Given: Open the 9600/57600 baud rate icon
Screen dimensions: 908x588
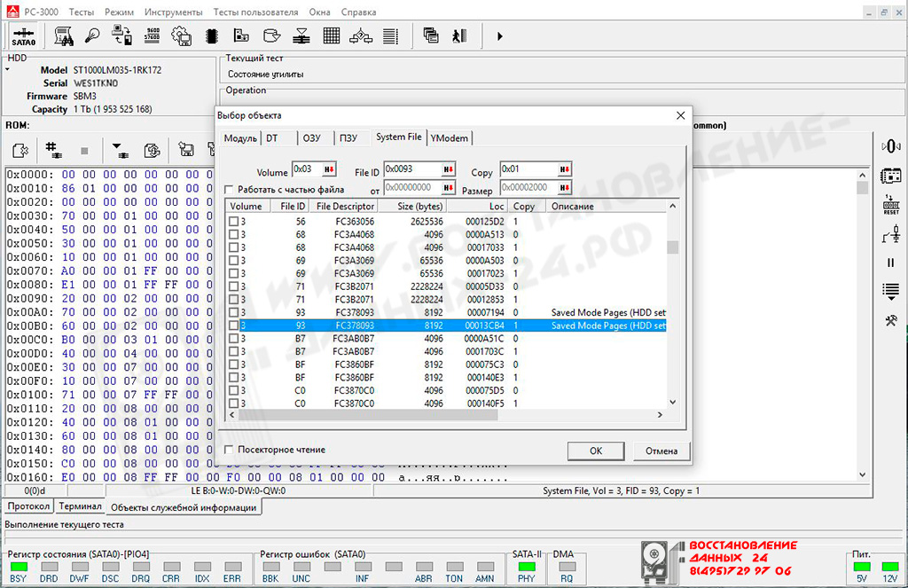Looking at the screenshot, I should (153, 35).
